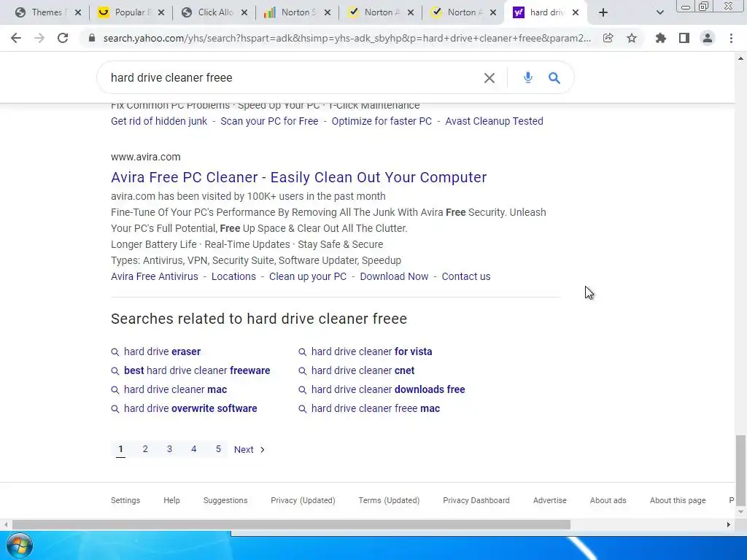747x560 pixels.
Task: Open Clean up your PC sitelink
Action: (x=308, y=276)
